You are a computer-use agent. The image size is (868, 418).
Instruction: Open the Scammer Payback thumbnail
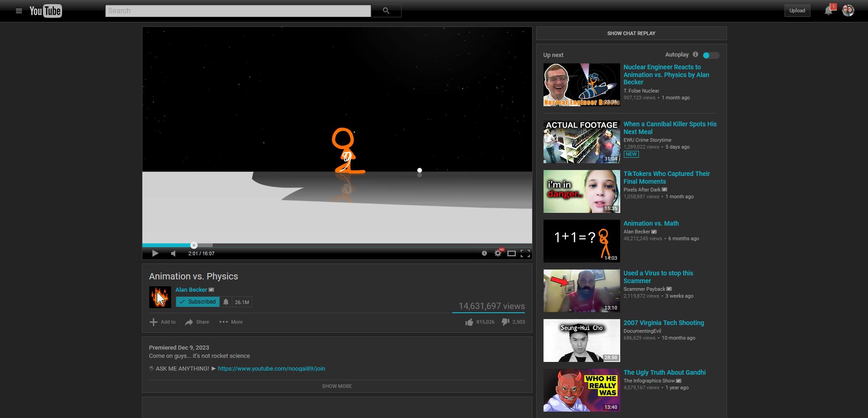(581, 291)
